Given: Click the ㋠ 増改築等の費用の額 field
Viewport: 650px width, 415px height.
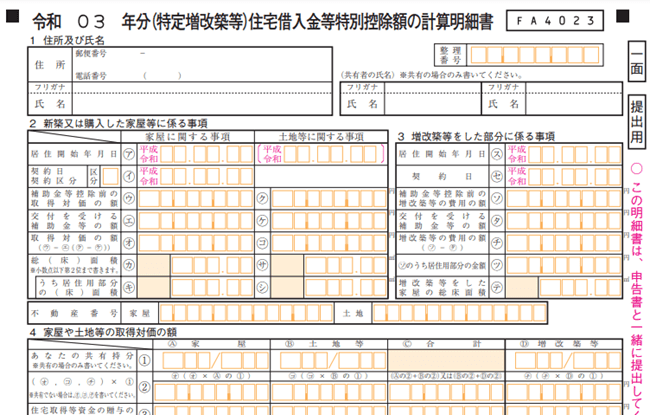Looking at the screenshot, I should [x=564, y=243].
